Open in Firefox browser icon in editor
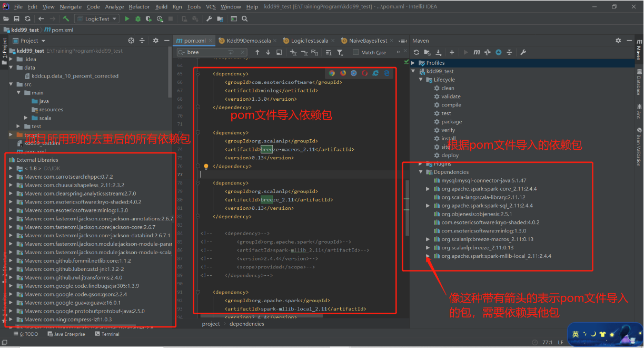Image resolution: width=644 pixels, height=348 pixels. 343,73
